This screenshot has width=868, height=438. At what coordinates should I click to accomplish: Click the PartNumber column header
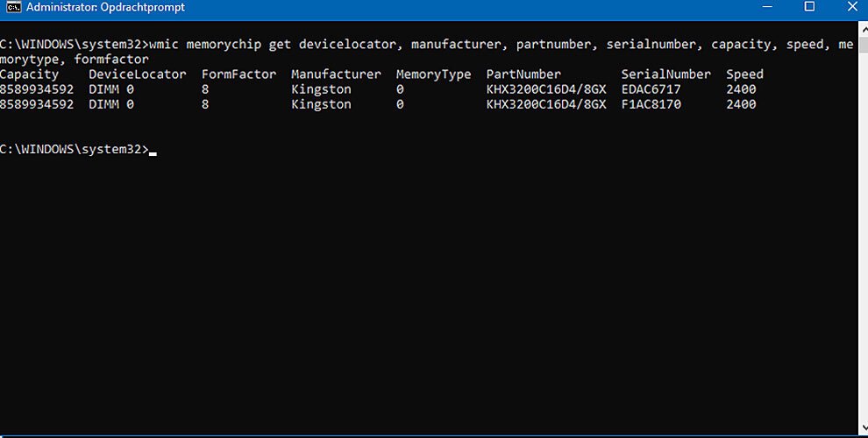pos(523,74)
